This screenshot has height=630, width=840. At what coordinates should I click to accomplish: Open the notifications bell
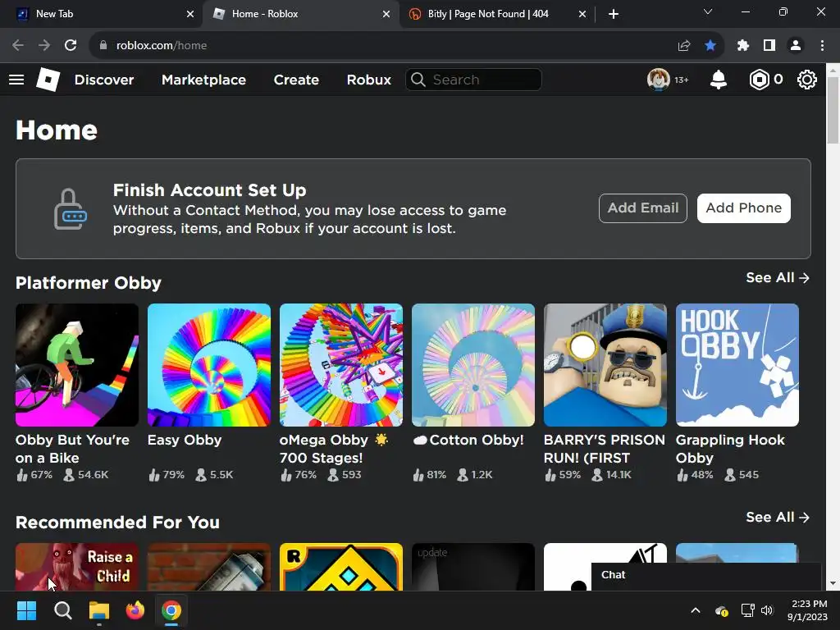pos(718,80)
